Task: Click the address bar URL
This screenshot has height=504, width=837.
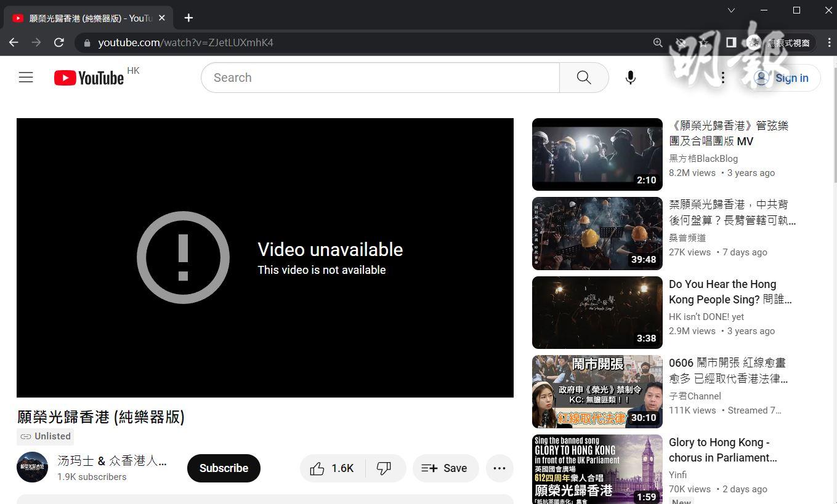Action: pos(185,42)
